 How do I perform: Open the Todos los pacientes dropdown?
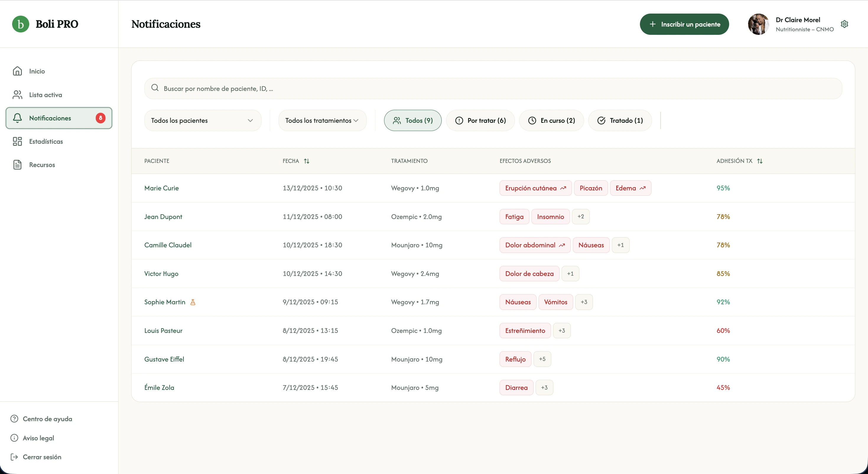point(202,120)
